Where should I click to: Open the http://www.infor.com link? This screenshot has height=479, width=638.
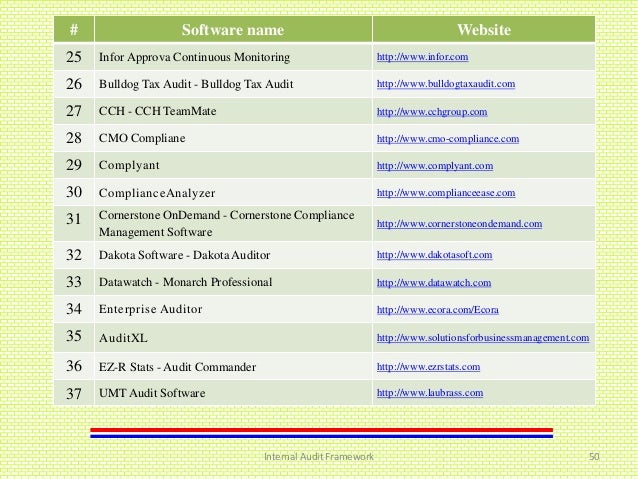pos(422,57)
